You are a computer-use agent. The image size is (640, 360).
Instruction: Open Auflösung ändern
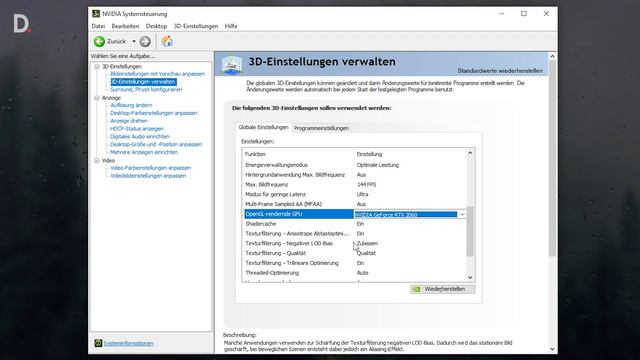point(131,105)
